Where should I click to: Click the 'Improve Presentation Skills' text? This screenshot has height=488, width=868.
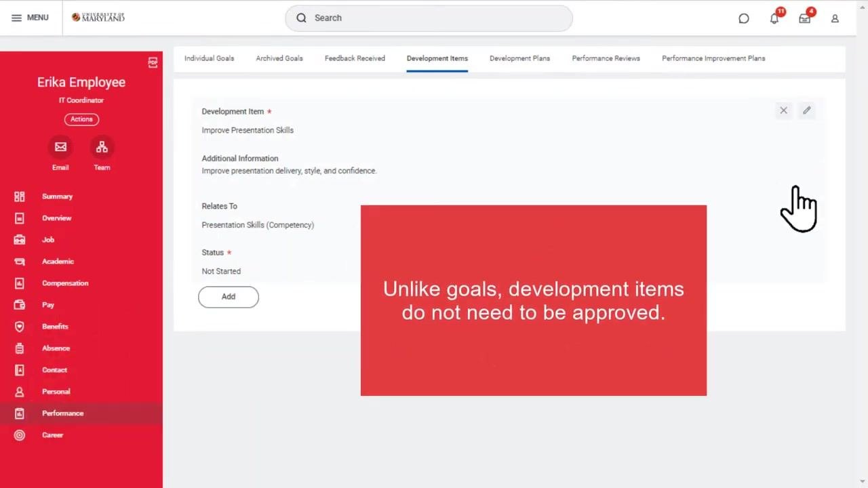click(248, 130)
